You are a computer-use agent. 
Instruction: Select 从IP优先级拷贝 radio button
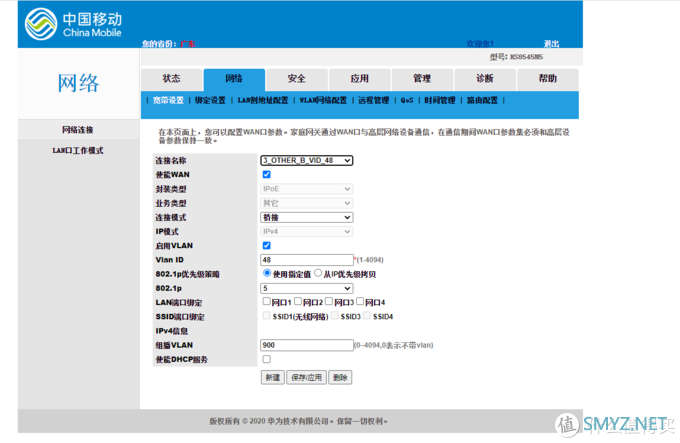tap(318, 273)
